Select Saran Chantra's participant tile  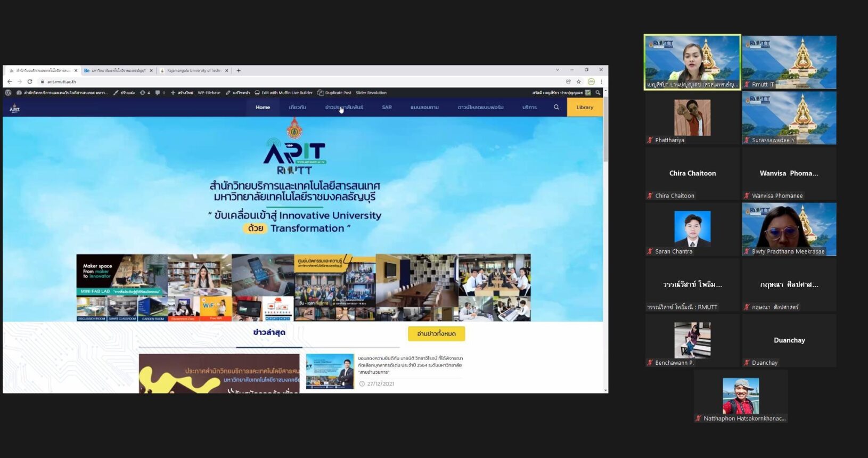click(x=692, y=229)
